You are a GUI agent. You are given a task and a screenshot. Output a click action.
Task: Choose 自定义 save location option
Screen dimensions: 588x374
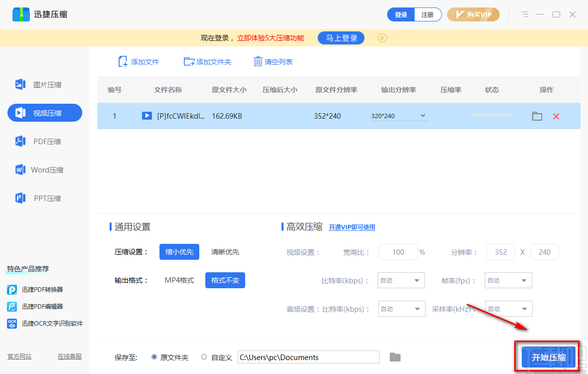204,357
